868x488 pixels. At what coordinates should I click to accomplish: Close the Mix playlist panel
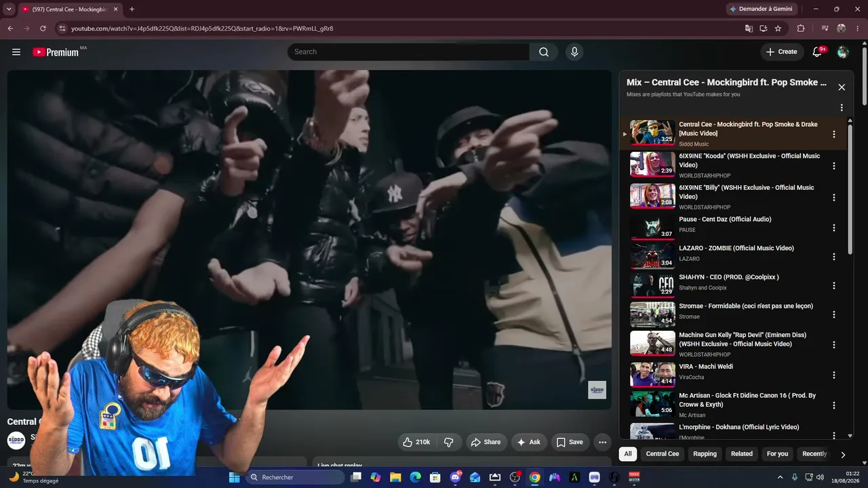click(842, 87)
